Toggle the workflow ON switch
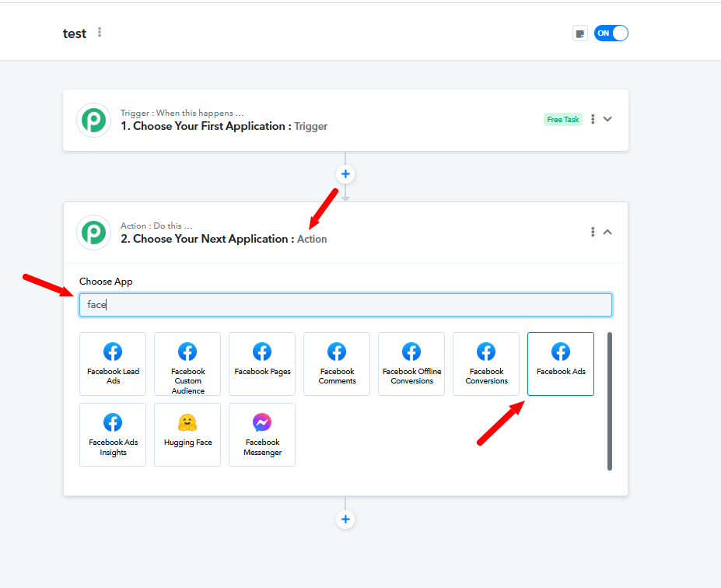Image resolution: width=721 pixels, height=588 pixels. [611, 33]
